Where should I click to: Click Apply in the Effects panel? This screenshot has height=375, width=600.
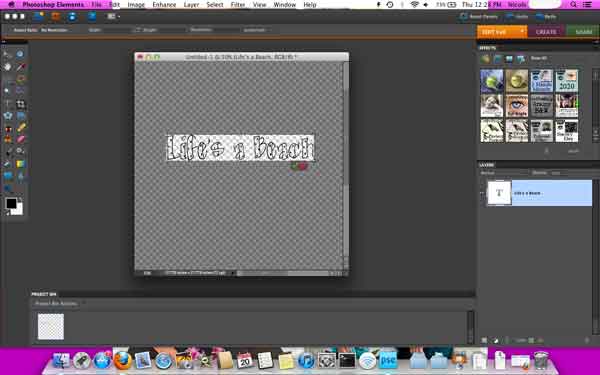click(x=573, y=151)
